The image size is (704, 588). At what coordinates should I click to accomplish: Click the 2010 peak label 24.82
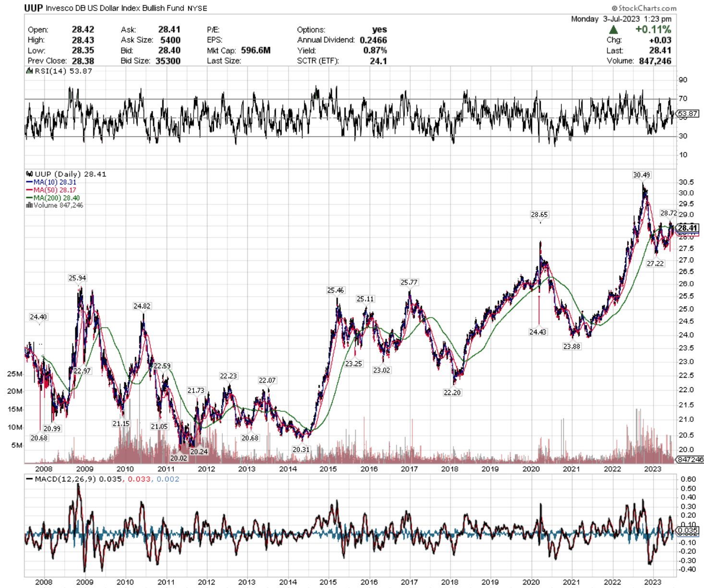pos(142,306)
